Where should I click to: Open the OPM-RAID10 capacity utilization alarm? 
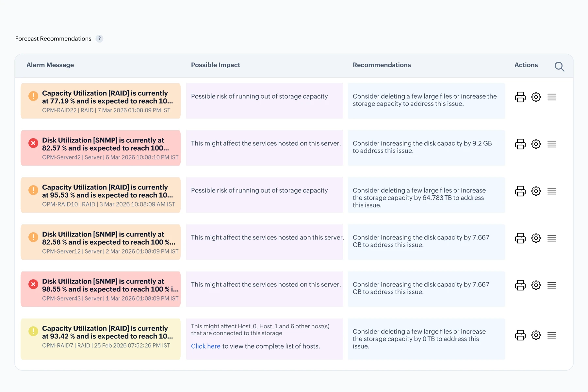click(x=108, y=191)
